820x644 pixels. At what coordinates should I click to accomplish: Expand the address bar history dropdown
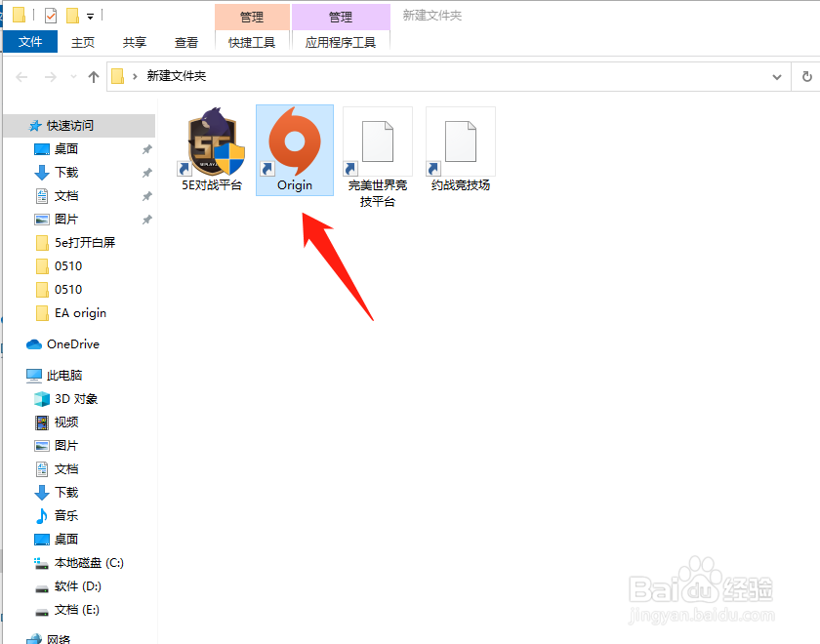[x=777, y=77]
